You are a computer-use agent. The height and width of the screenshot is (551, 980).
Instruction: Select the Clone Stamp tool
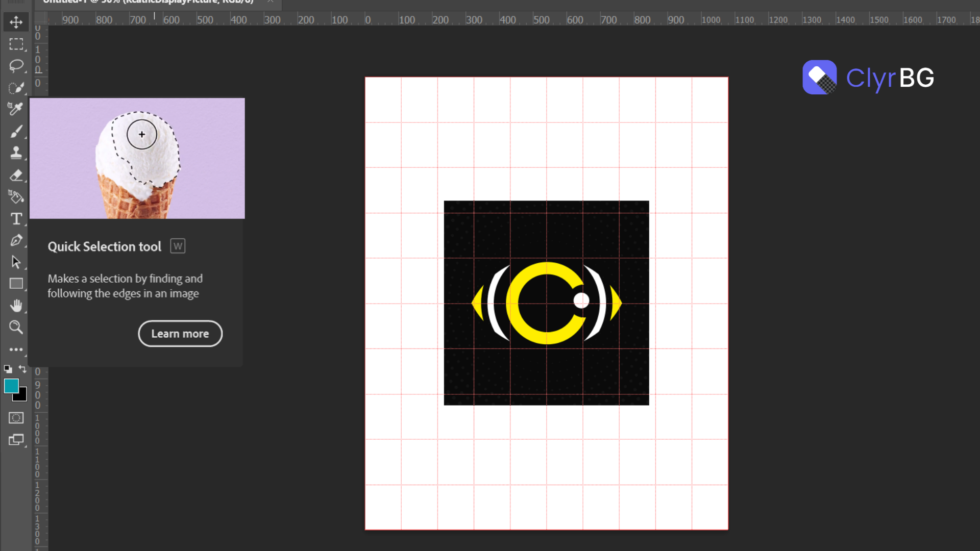[16, 153]
